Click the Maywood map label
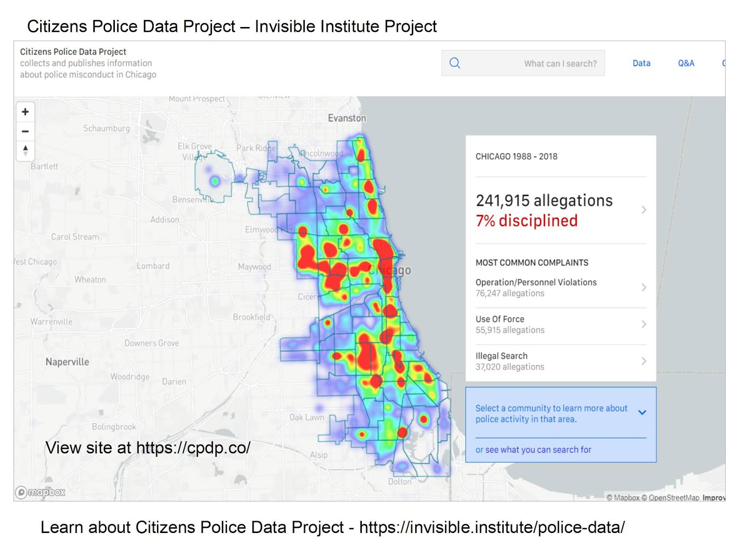747x560 pixels. [x=254, y=267]
